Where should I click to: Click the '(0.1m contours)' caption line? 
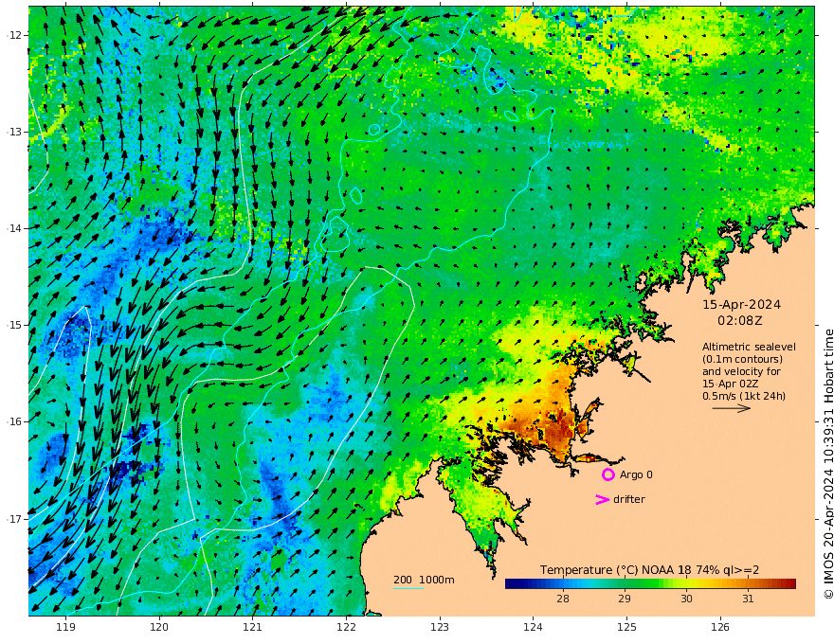742,359
